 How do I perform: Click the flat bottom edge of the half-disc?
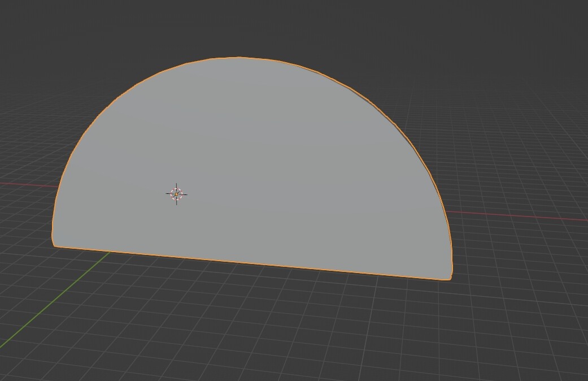pyautogui.click(x=251, y=263)
